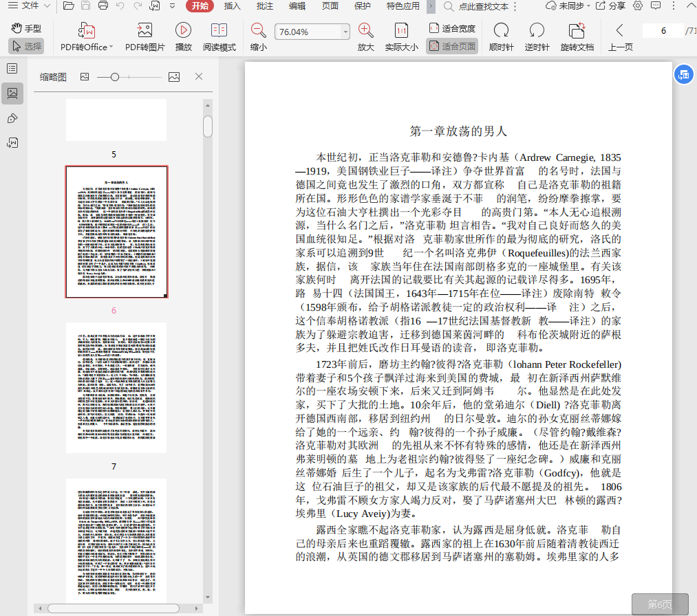Set view to 实际大小
This screenshot has width=697, height=616.
[x=401, y=37]
